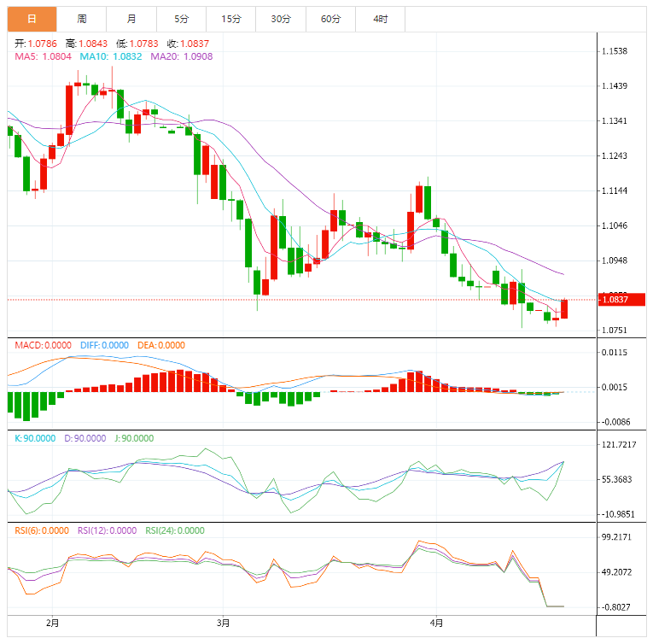
Task: Click the MA20: 1.0908 indicator label
Action: pyautogui.click(x=182, y=56)
